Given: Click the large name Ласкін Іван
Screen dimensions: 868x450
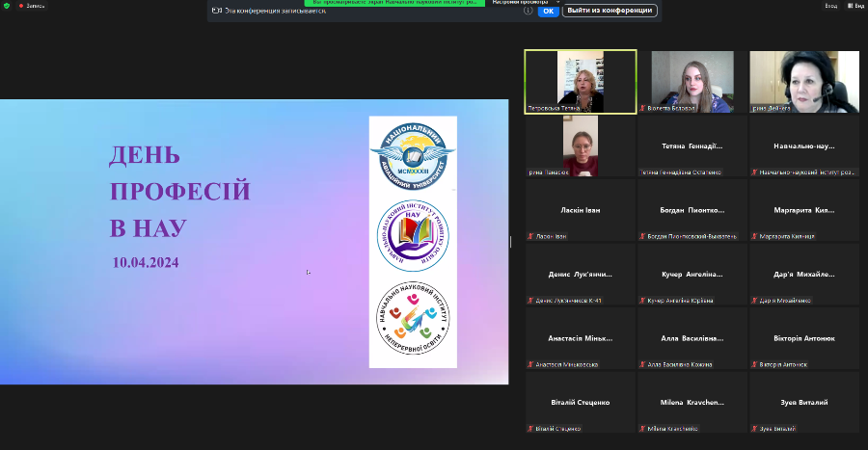Looking at the screenshot, I should point(581,210).
